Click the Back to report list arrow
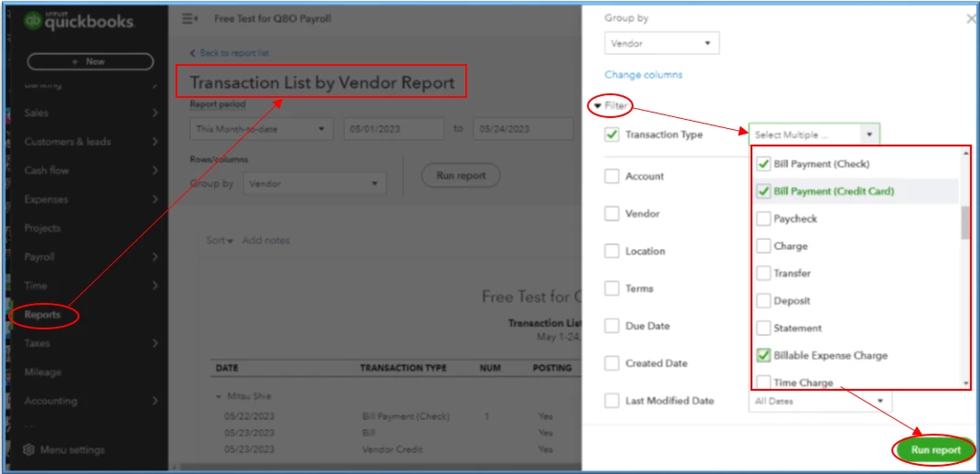 193,53
